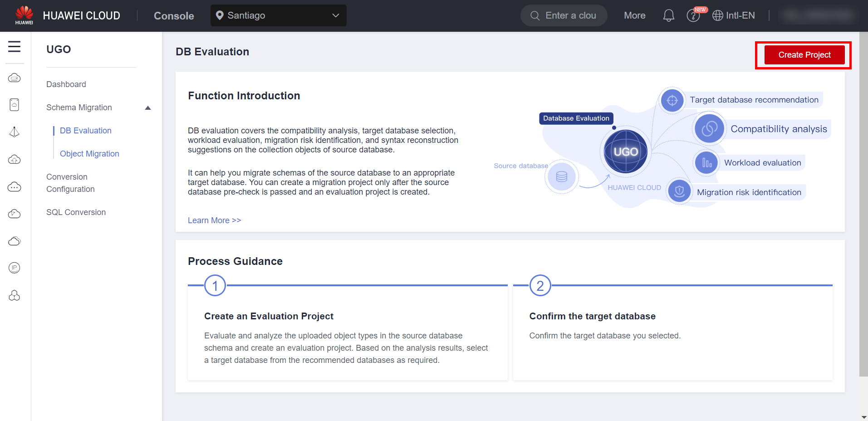The width and height of the screenshot is (868, 421).
Task: Open the Intl-EN language selector
Action: [x=734, y=15]
